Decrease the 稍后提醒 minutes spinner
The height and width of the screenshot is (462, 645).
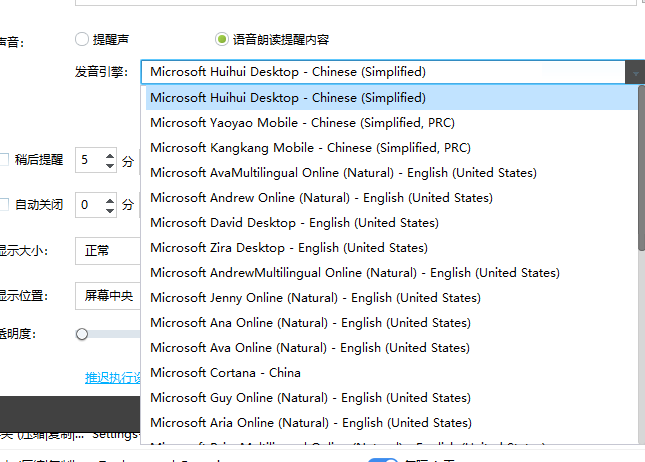(x=110, y=165)
